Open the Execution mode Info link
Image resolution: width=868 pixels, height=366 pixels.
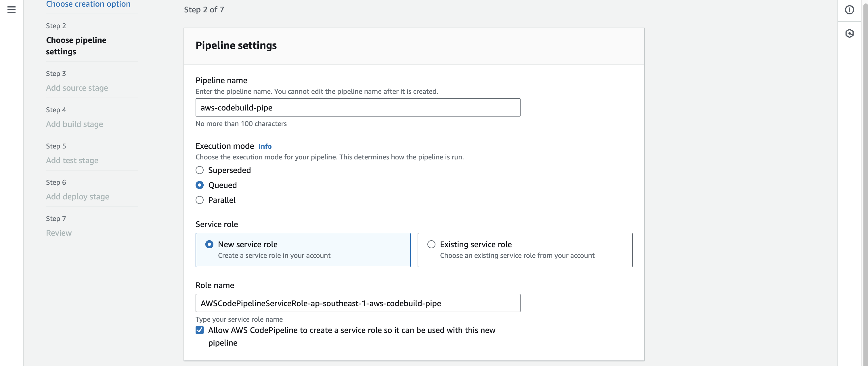(265, 146)
